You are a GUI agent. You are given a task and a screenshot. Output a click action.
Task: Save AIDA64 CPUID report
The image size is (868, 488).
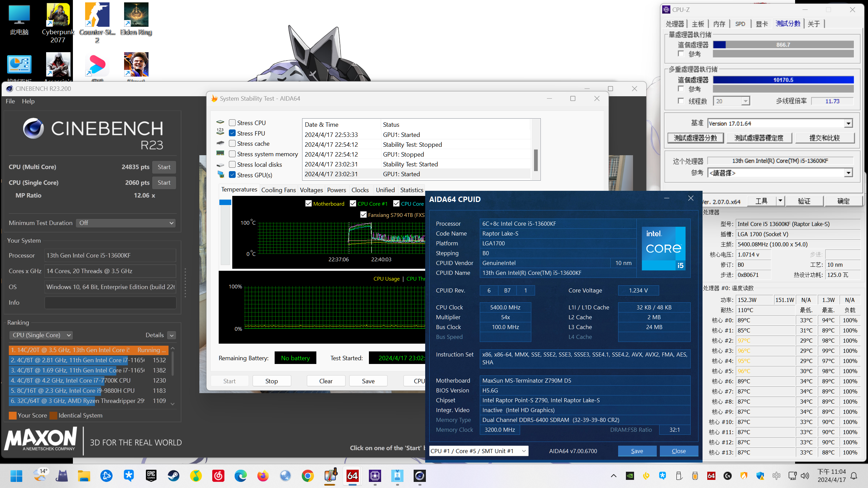(x=637, y=451)
